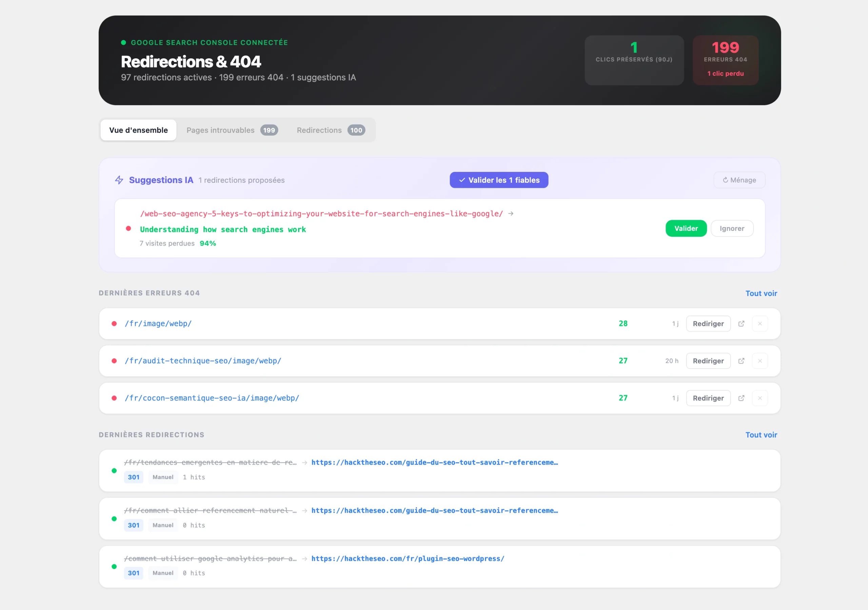Click the hit count 28 for /fr/image/webp/
This screenshot has width=868, height=610.
pos(623,324)
